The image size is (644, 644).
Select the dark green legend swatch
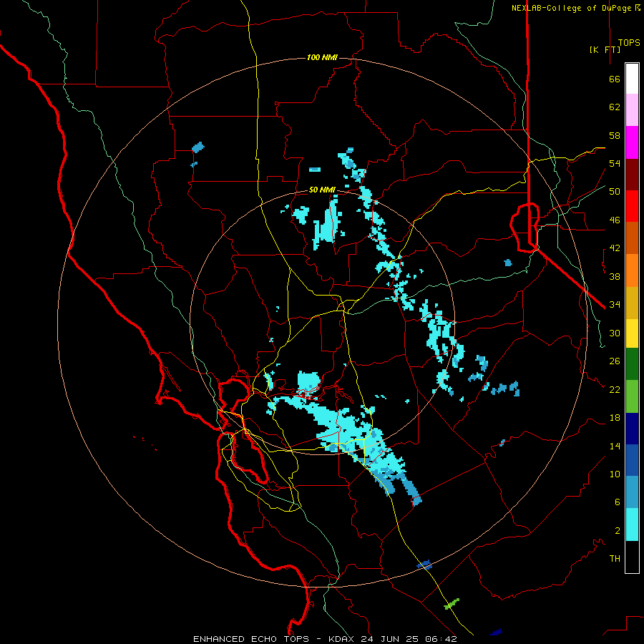coord(632,364)
